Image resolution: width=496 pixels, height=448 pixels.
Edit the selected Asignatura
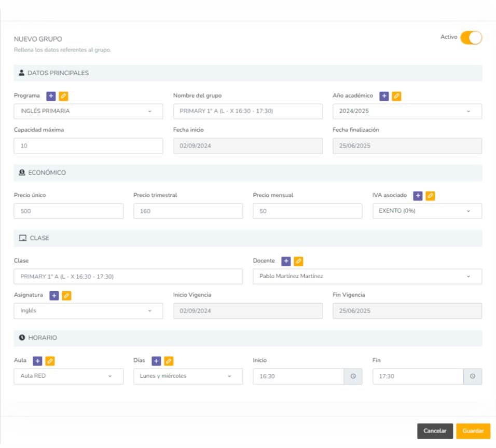66,295
